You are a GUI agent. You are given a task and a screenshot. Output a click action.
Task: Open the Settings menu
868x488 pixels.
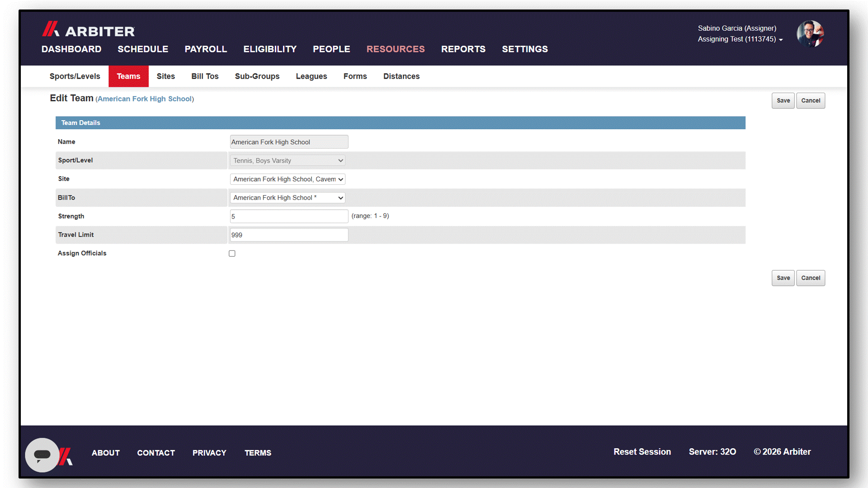525,49
